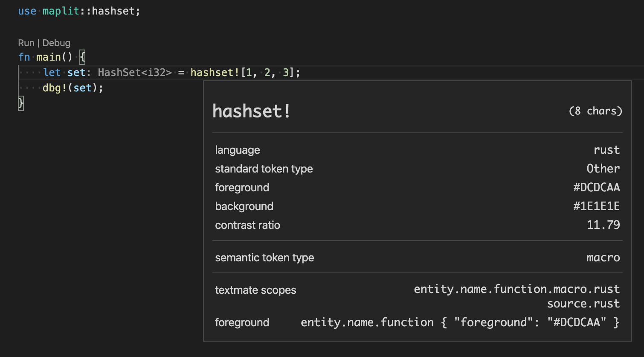Image resolution: width=644 pixels, height=357 pixels.
Task: Click the 'entity.name.function.macro.rust' scope
Action: click(517, 289)
